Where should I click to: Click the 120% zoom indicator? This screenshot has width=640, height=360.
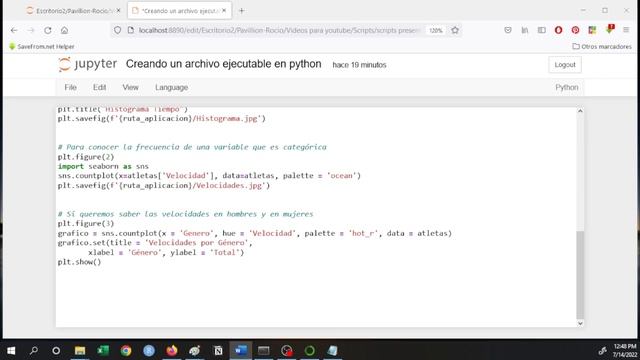click(x=436, y=30)
